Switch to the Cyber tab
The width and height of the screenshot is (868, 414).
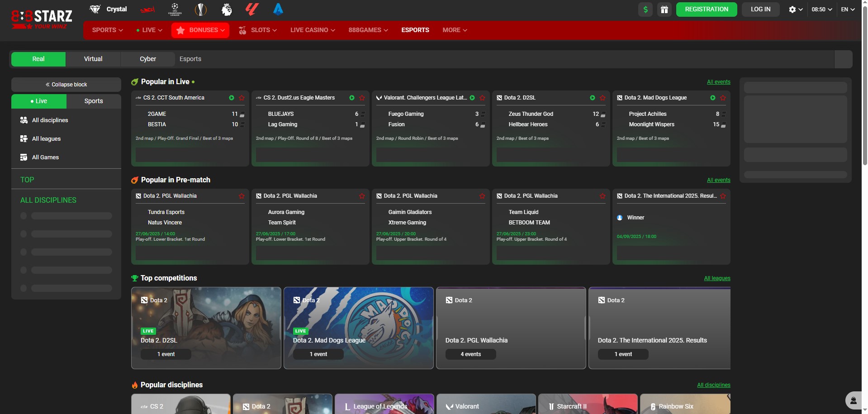coord(148,59)
